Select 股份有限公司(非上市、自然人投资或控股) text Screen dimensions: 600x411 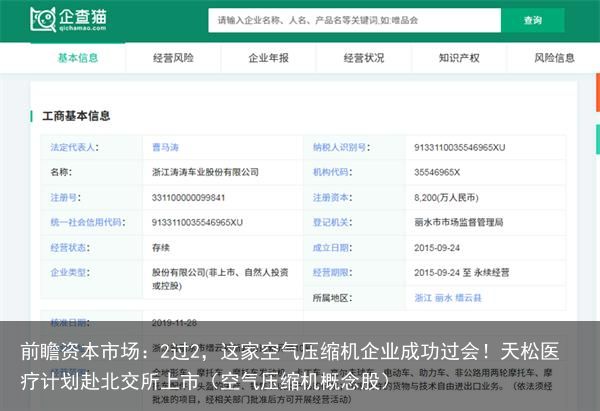[x=220, y=279]
